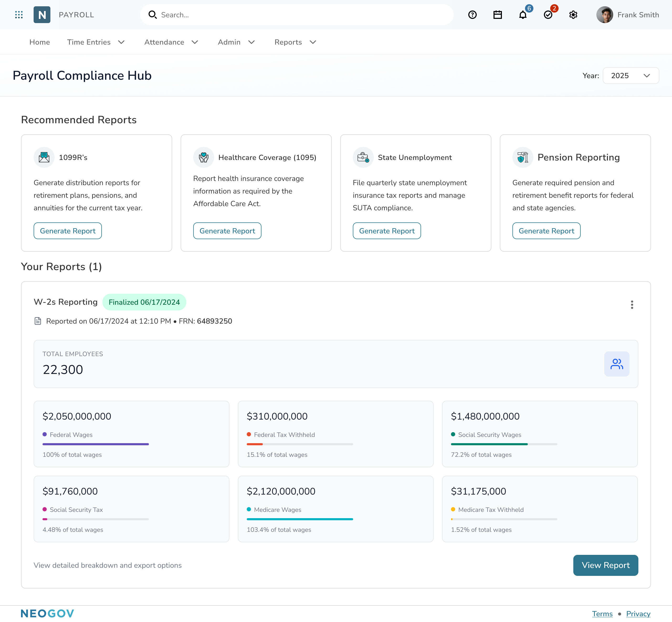Screen dimensions: 672x622
Task: Change the Year using the 2025 dropdown
Action: pyautogui.click(x=631, y=76)
